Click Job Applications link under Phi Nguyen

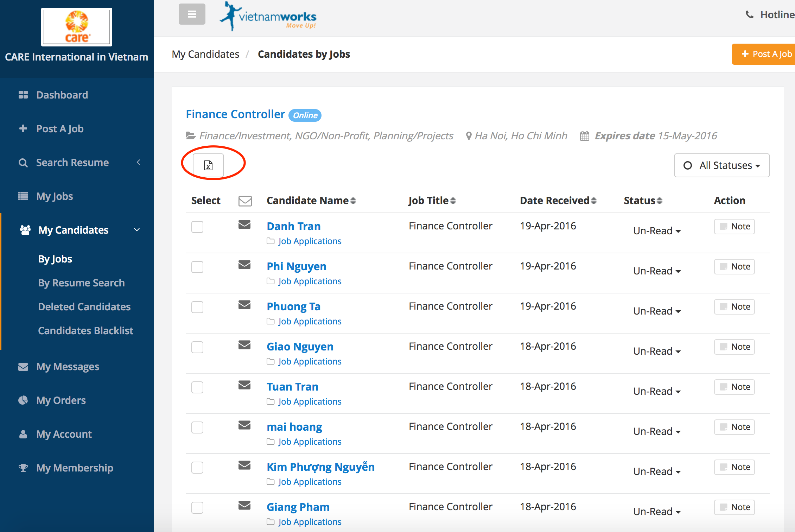coord(309,280)
